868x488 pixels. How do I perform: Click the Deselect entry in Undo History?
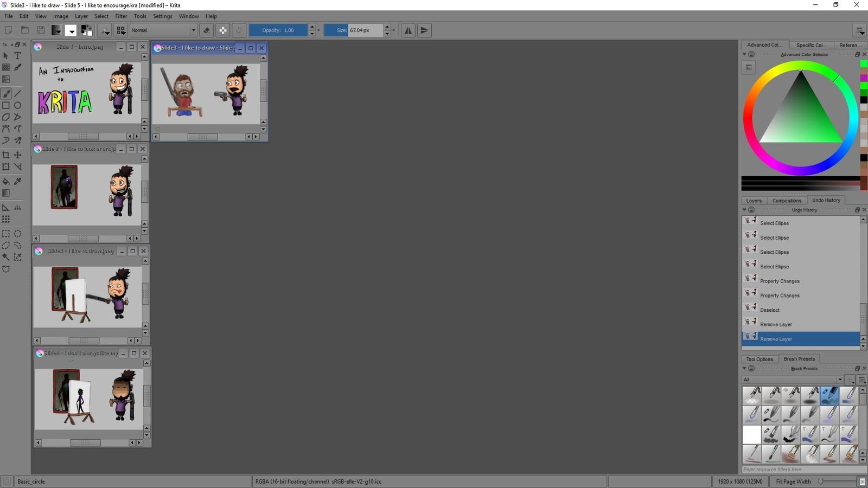pyautogui.click(x=801, y=310)
